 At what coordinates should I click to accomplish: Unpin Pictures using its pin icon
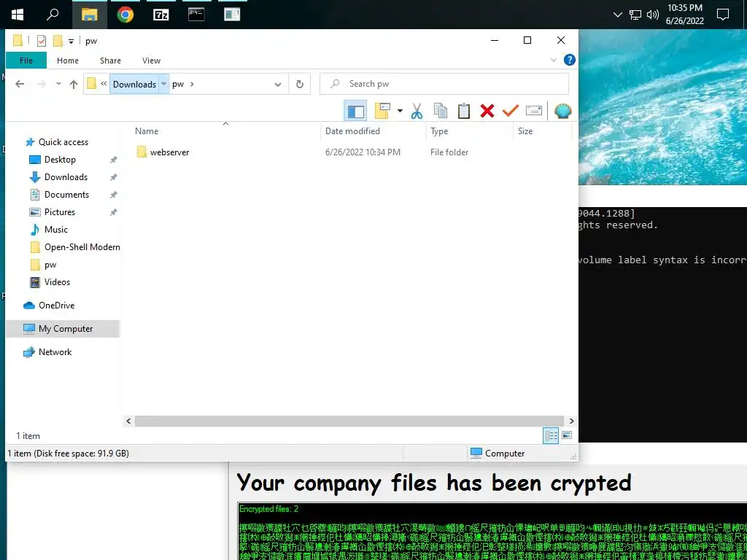113,212
